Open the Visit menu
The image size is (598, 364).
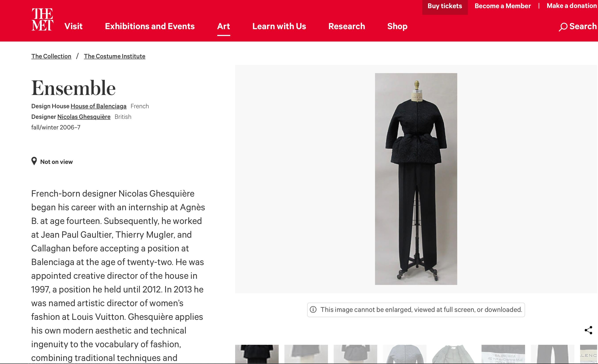73,26
